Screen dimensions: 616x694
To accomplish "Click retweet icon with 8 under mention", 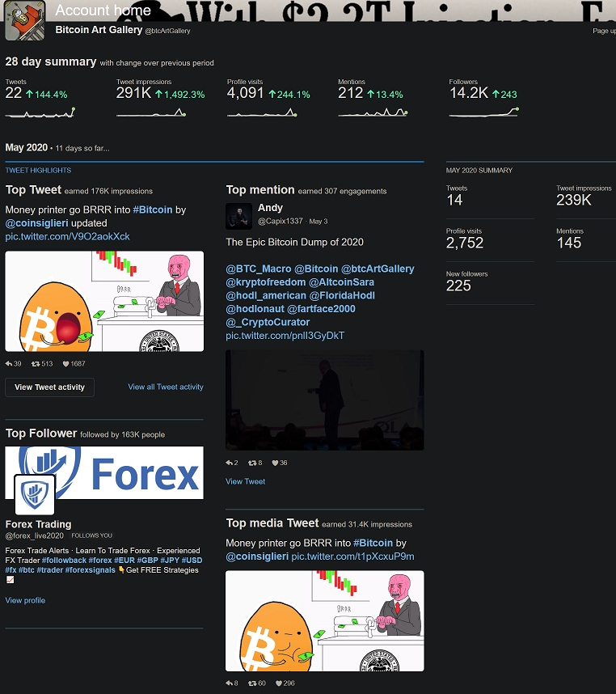I will (252, 463).
